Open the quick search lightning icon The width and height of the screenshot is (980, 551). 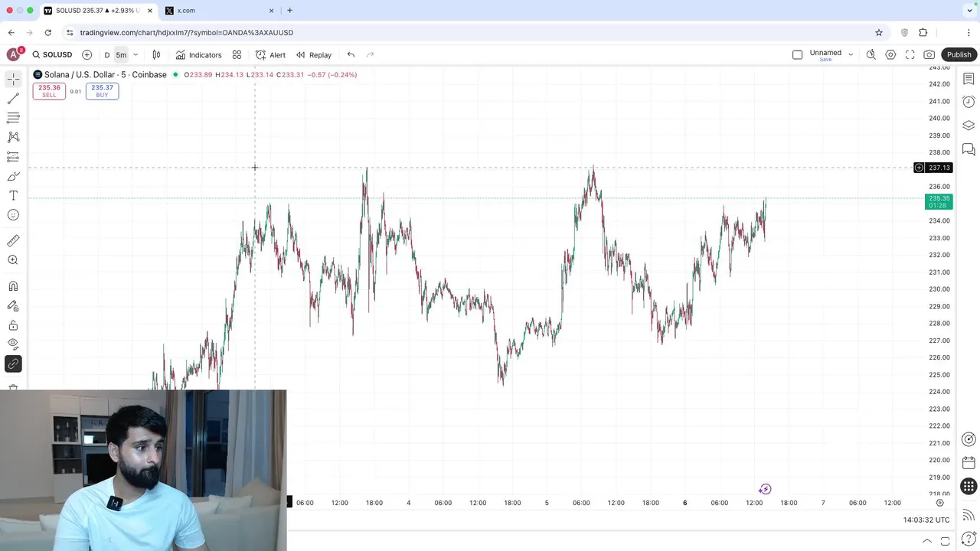[871, 55]
